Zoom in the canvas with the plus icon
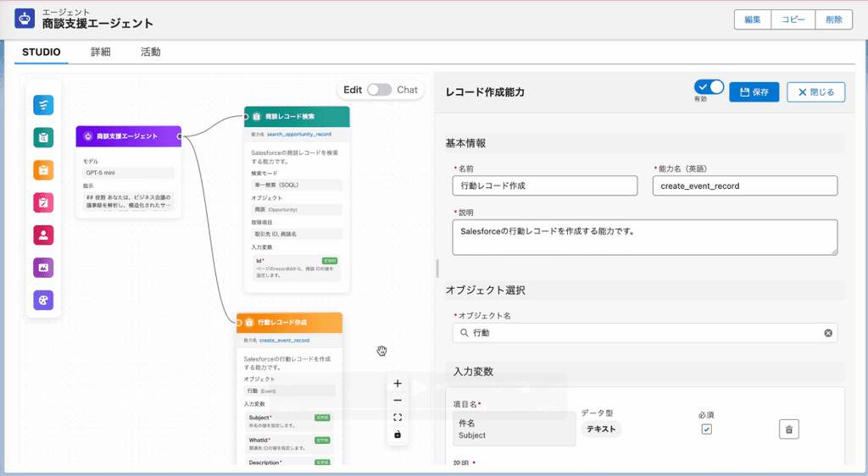The image size is (868, 476). 398,383
